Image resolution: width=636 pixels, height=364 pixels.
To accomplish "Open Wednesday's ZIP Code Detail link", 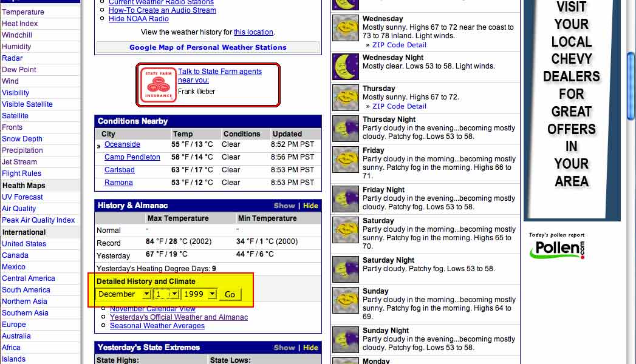I will pos(399,45).
